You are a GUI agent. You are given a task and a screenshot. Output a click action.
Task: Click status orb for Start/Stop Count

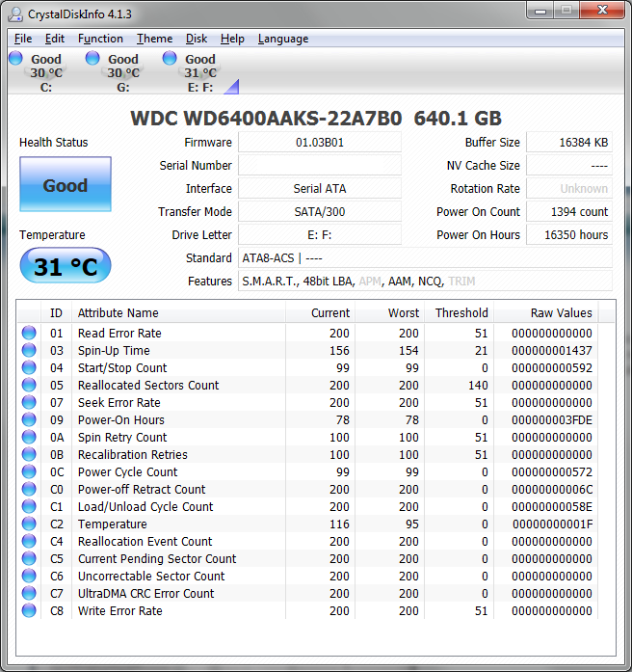click(x=29, y=367)
